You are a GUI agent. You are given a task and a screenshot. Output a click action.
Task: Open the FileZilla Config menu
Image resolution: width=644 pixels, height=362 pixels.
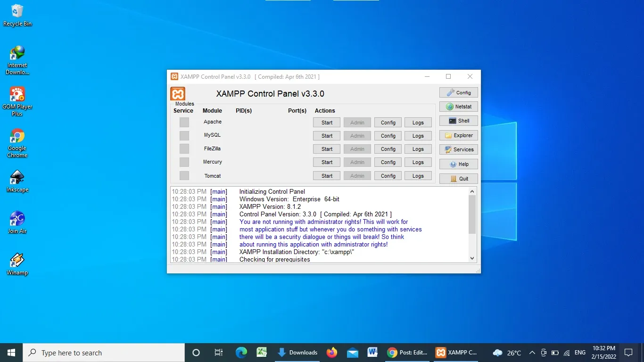pyautogui.click(x=388, y=149)
